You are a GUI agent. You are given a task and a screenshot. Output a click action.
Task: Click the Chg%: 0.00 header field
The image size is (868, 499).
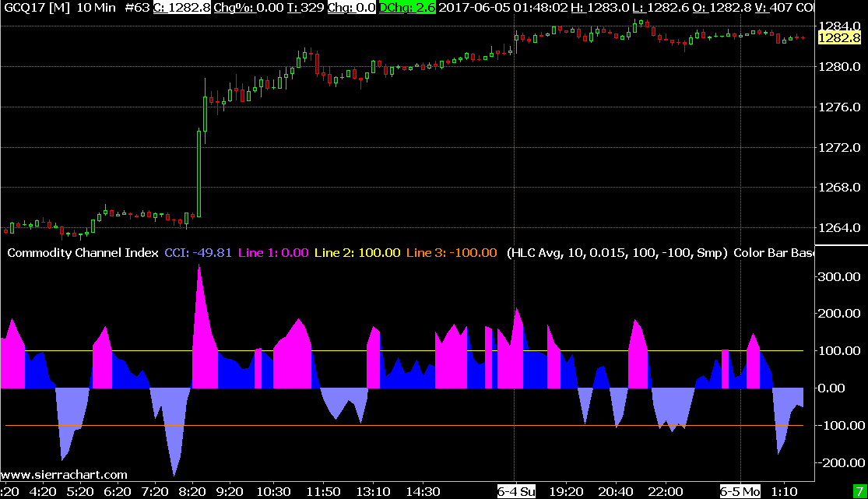pos(248,8)
